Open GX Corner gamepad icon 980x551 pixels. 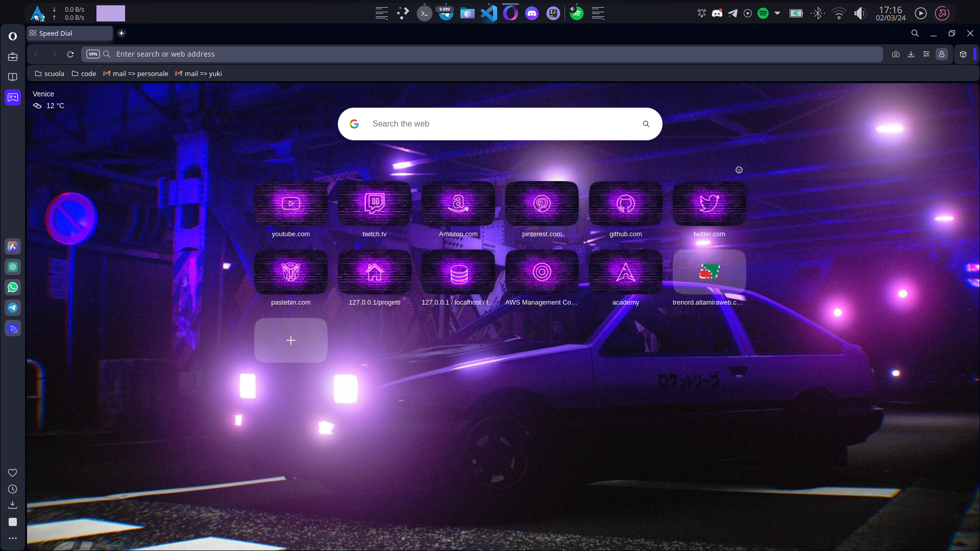(x=13, y=97)
